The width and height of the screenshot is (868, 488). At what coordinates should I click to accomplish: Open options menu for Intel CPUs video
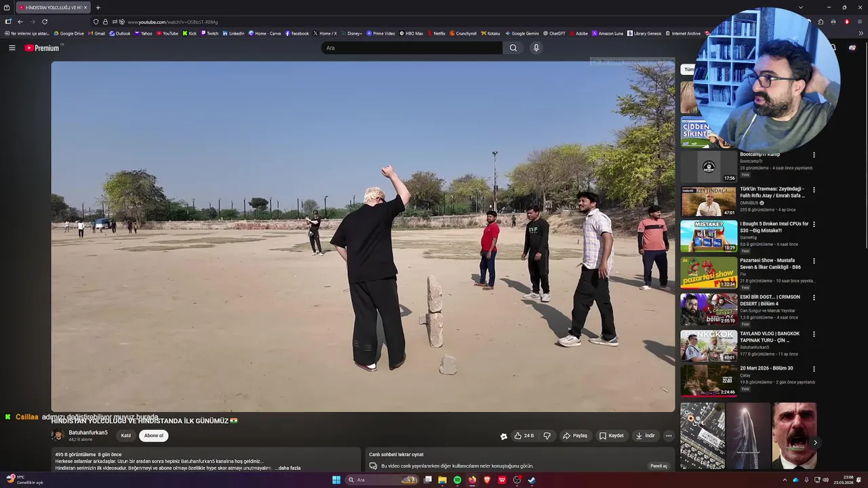tap(814, 224)
